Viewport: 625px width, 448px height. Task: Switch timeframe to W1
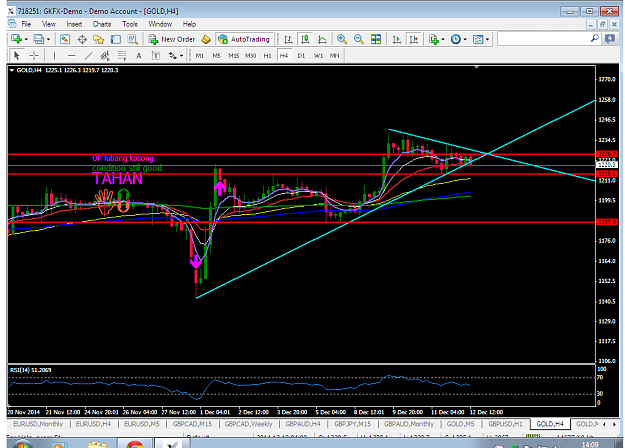[318, 55]
